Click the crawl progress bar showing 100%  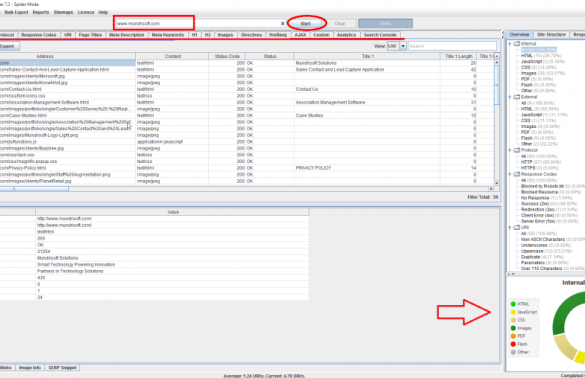[385, 24]
